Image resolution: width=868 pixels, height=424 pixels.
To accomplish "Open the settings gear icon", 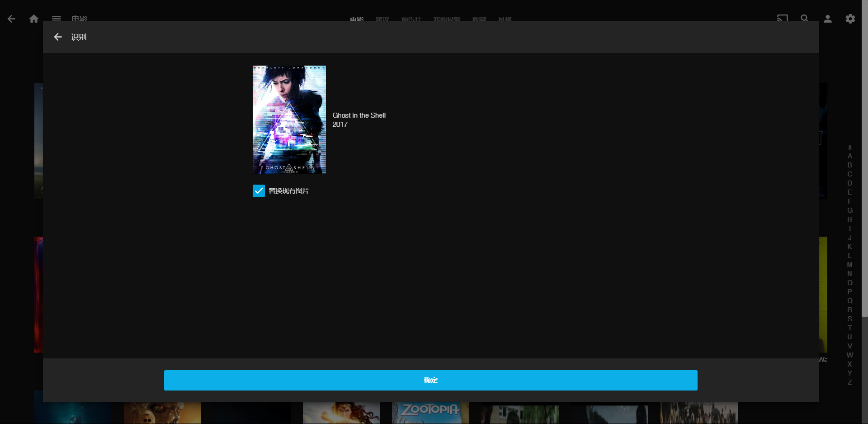I will pyautogui.click(x=850, y=19).
